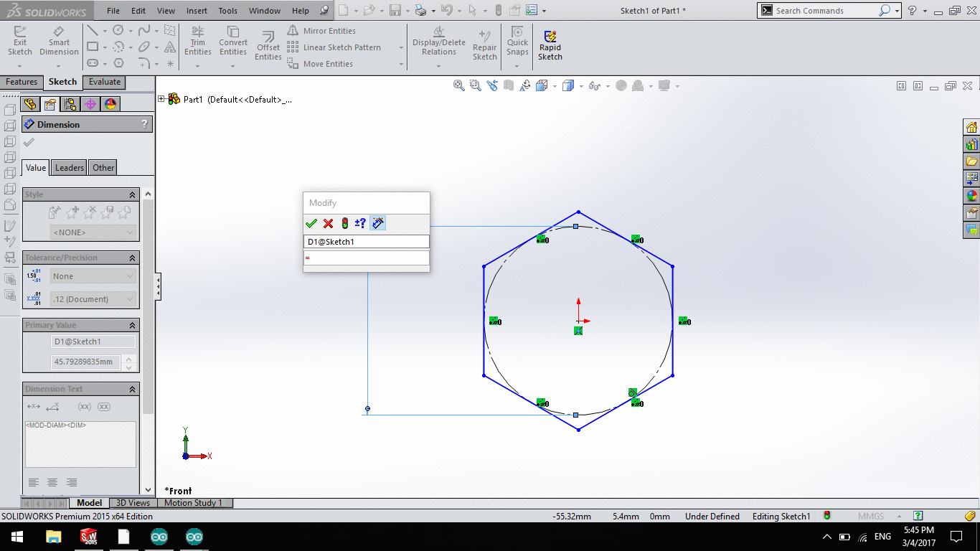Toggle Mark for Drawing icon in Modify
Viewport: 980px width, 551px height.
[x=378, y=223]
